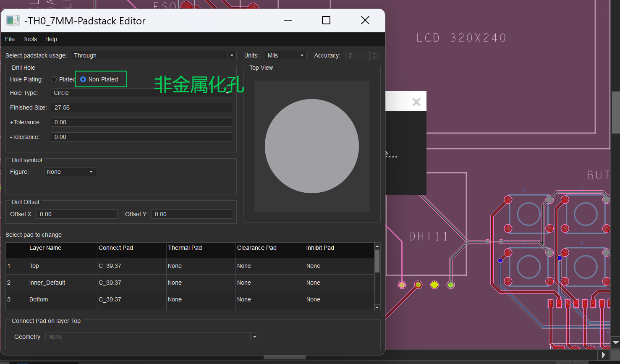Maximize the Padstack Editor window
620x364 pixels.
pyautogui.click(x=326, y=21)
